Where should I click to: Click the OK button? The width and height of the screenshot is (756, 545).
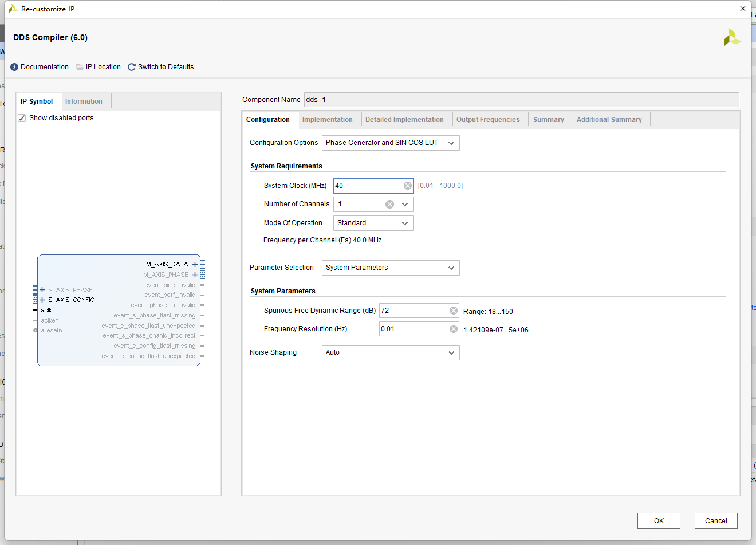tap(659, 521)
